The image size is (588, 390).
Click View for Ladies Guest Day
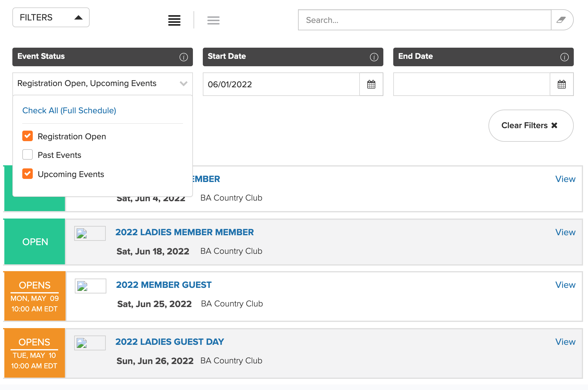(x=565, y=342)
